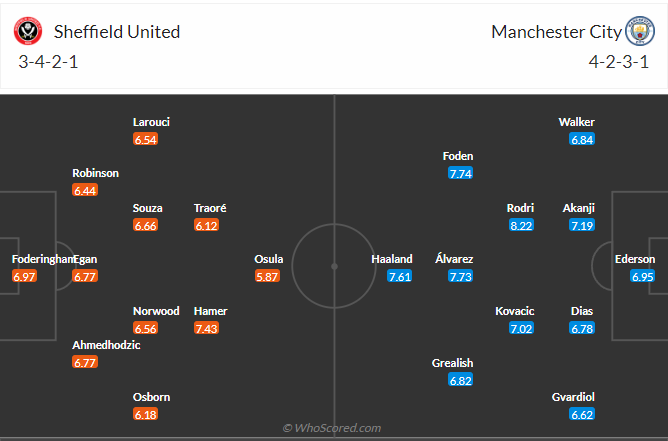Select player name Larouci
The image size is (668, 441).
pos(151,122)
